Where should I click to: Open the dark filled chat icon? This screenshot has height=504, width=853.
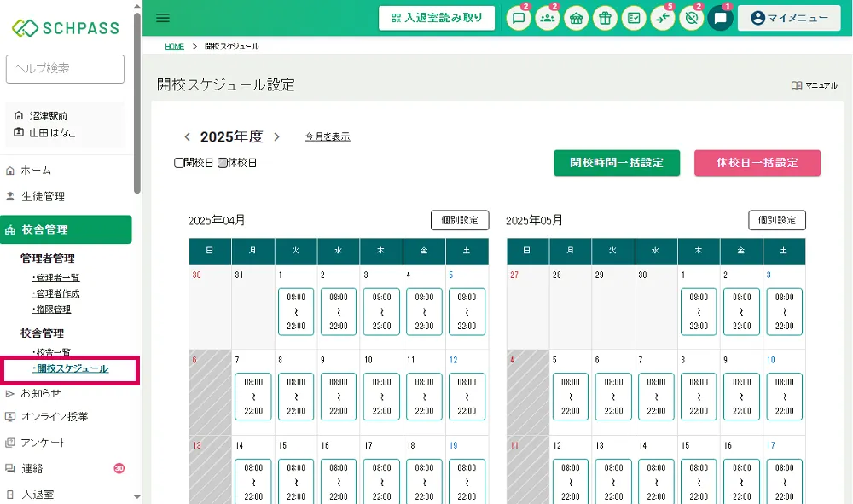(x=720, y=19)
